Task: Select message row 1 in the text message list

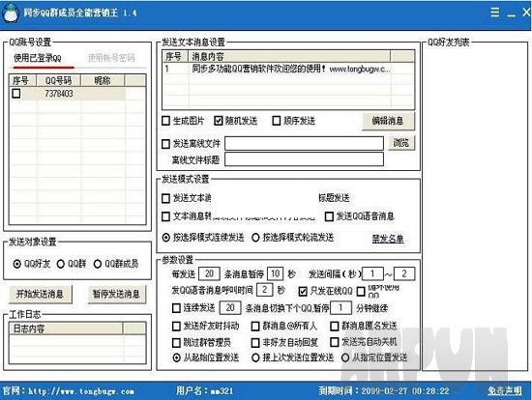Action: click(x=277, y=69)
